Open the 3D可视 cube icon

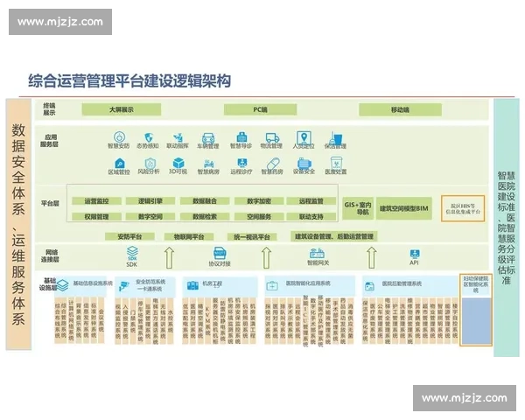tap(178, 163)
